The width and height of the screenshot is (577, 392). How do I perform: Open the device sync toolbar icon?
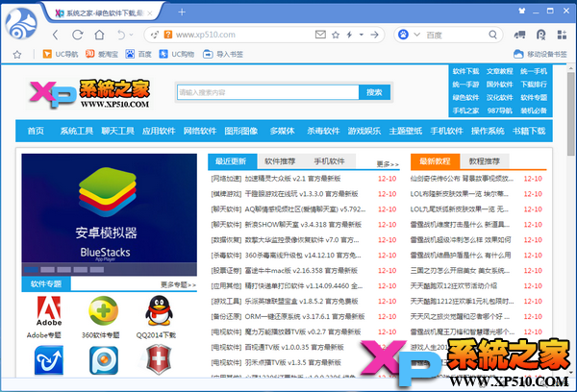[519, 35]
